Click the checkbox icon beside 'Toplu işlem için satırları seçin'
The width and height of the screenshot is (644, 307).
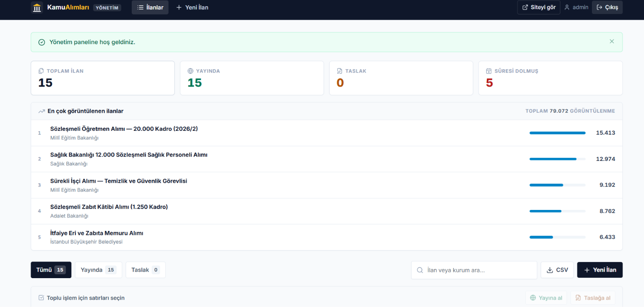[41, 298]
